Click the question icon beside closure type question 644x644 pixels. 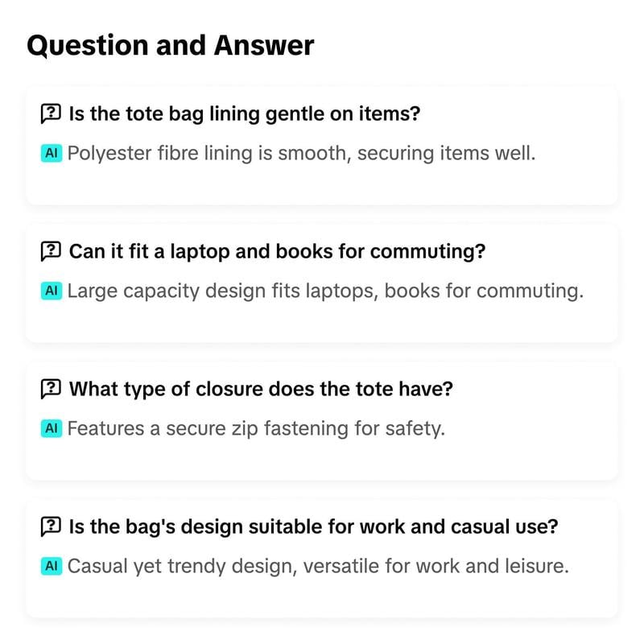pyautogui.click(x=50, y=389)
